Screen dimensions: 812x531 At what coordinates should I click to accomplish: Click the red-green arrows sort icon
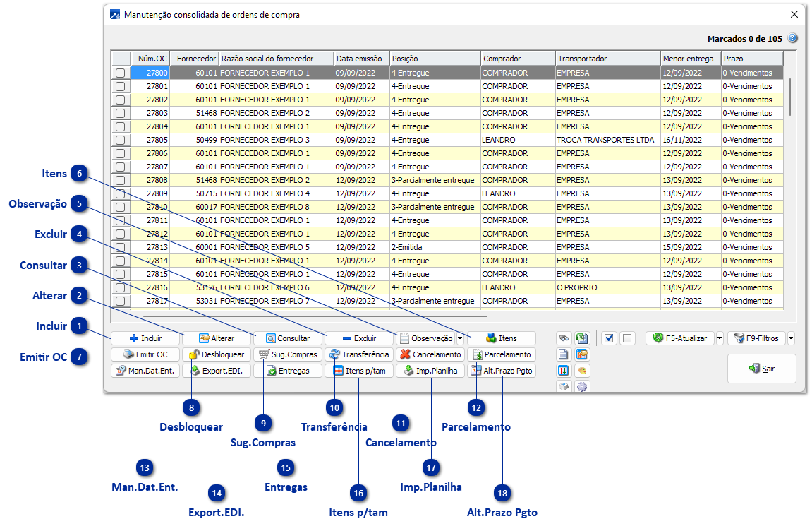pyautogui.click(x=564, y=370)
